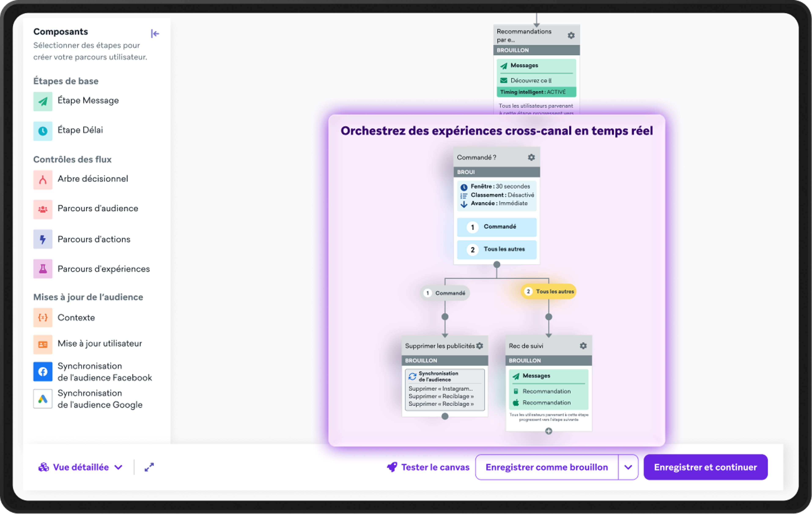Add the Contexte component icon
Screen dimensions: 812x514
click(43, 317)
